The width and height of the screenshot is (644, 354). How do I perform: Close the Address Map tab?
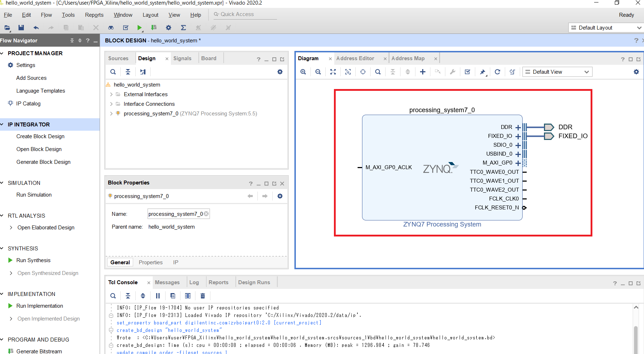(x=435, y=59)
